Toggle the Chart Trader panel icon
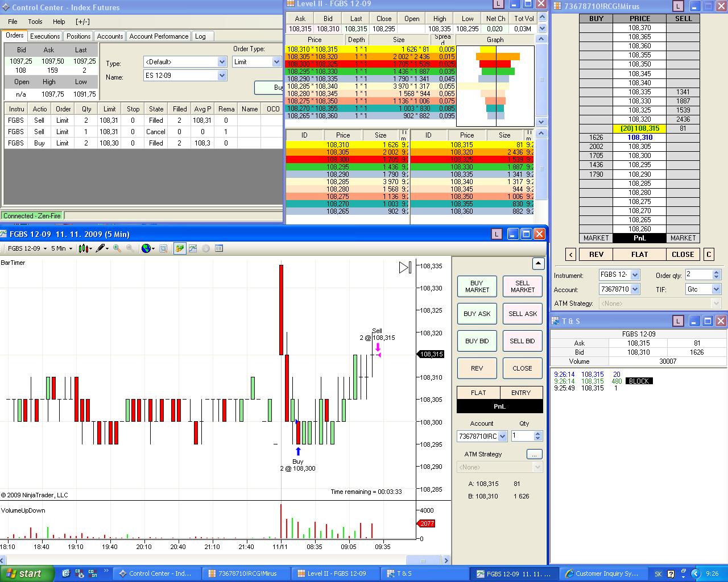Viewport: 728px width, 582px height. pos(180,248)
